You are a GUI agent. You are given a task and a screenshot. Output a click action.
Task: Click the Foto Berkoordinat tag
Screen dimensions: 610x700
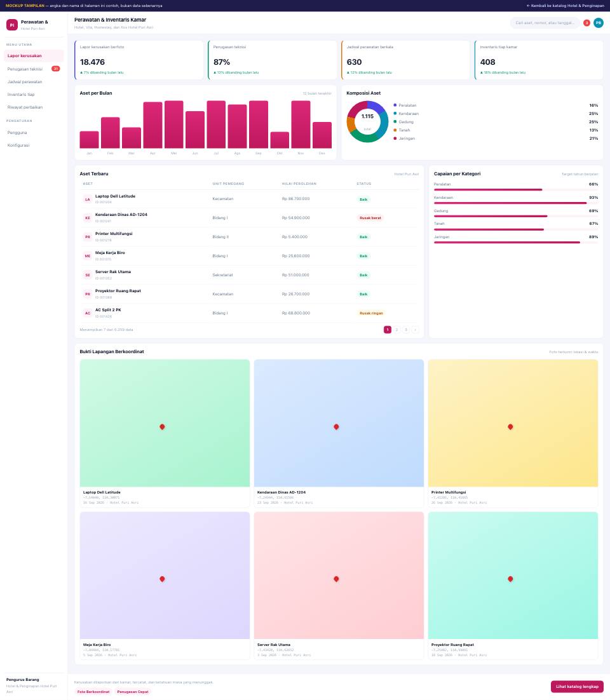click(x=93, y=692)
